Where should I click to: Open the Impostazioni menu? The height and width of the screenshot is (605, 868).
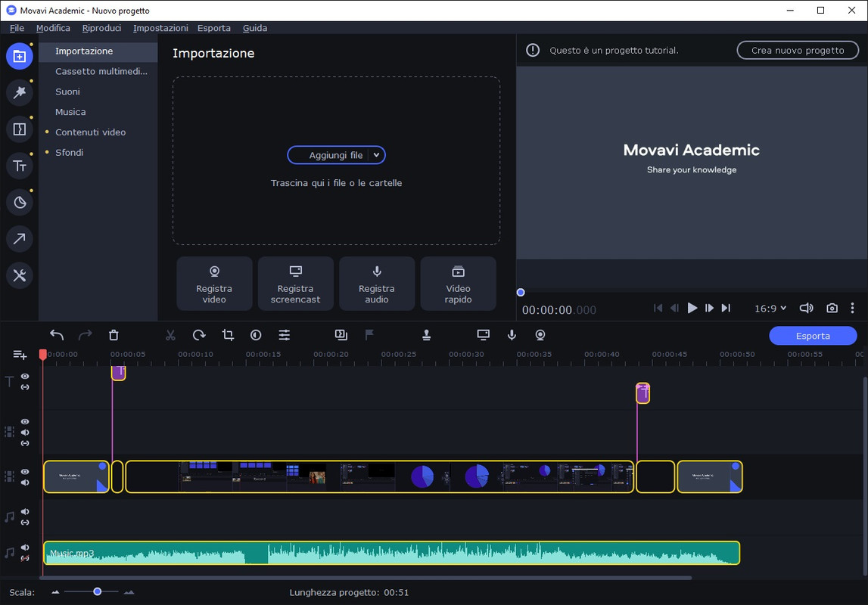point(160,28)
